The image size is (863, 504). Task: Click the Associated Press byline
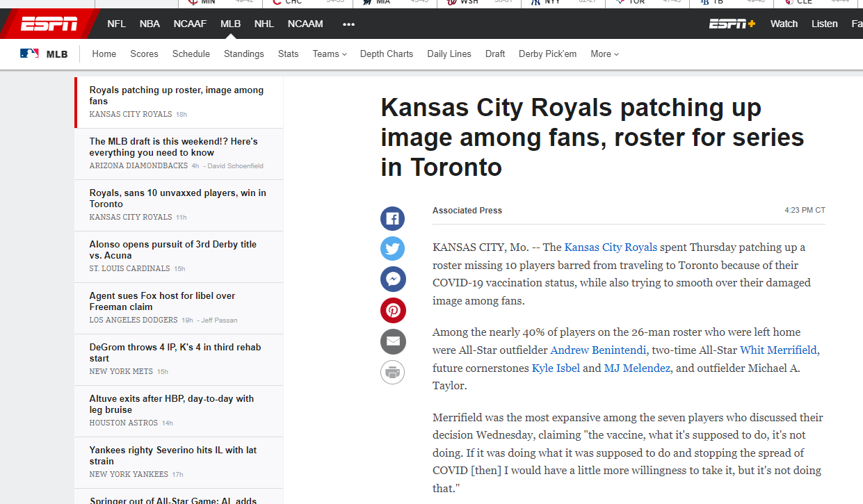[467, 211]
